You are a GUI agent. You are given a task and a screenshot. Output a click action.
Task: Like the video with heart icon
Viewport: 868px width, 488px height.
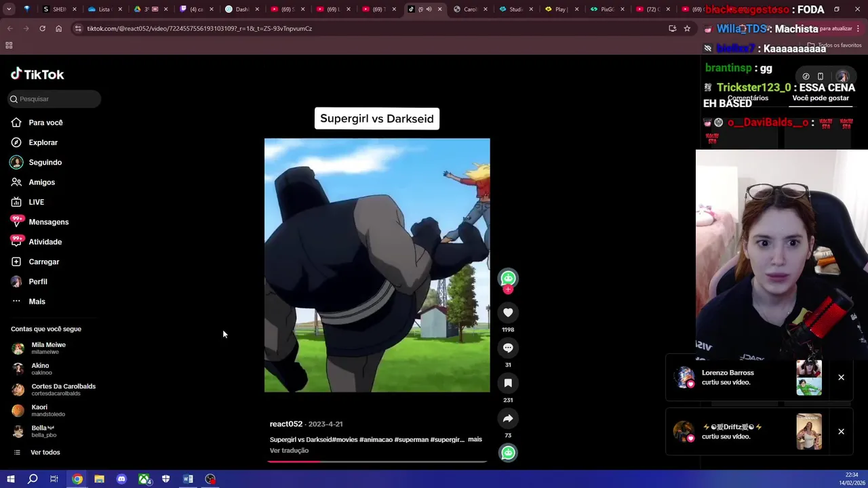[508, 312]
